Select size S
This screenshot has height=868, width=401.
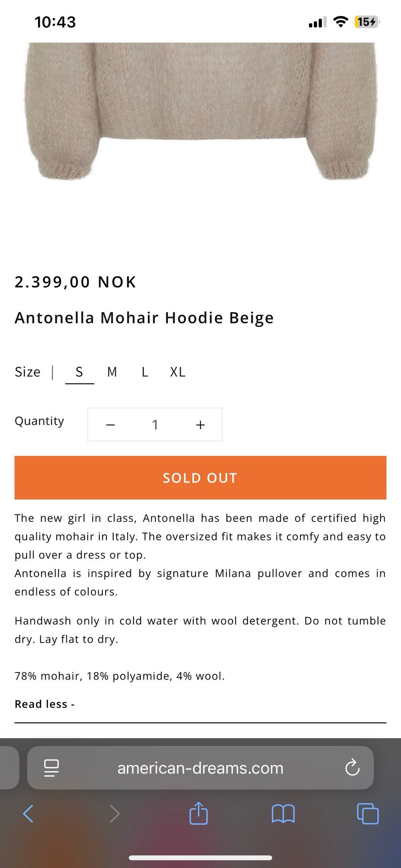(79, 372)
